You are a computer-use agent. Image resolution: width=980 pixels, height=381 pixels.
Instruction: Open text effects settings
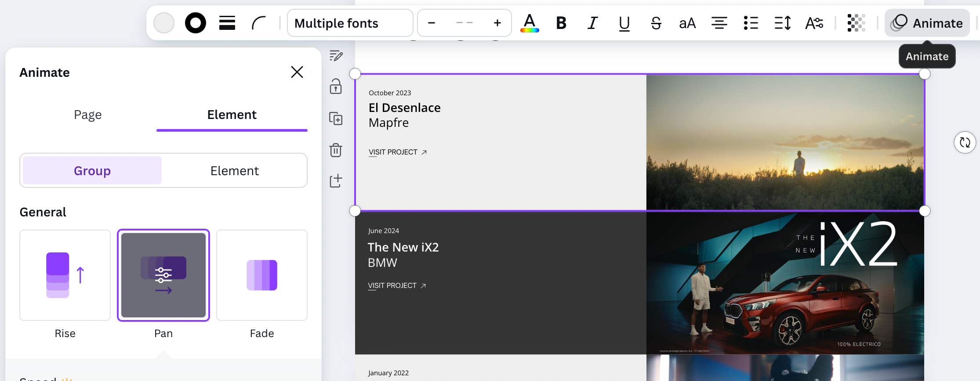click(814, 23)
